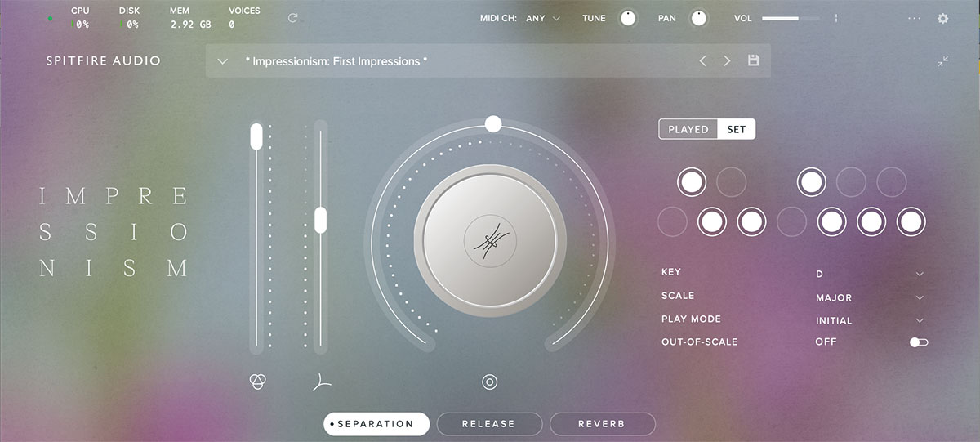Toggle the G# note circle
The width and height of the screenshot is (980, 442).
[x=851, y=181]
